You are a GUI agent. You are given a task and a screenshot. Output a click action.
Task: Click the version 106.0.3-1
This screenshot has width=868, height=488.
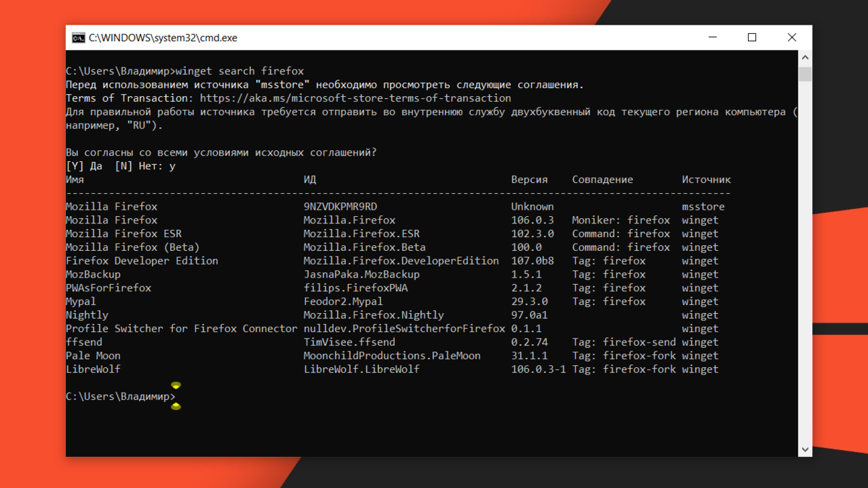point(538,369)
